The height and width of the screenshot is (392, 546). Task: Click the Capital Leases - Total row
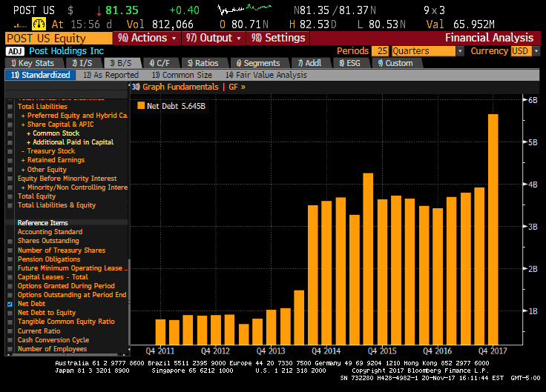(x=53, y=277)
